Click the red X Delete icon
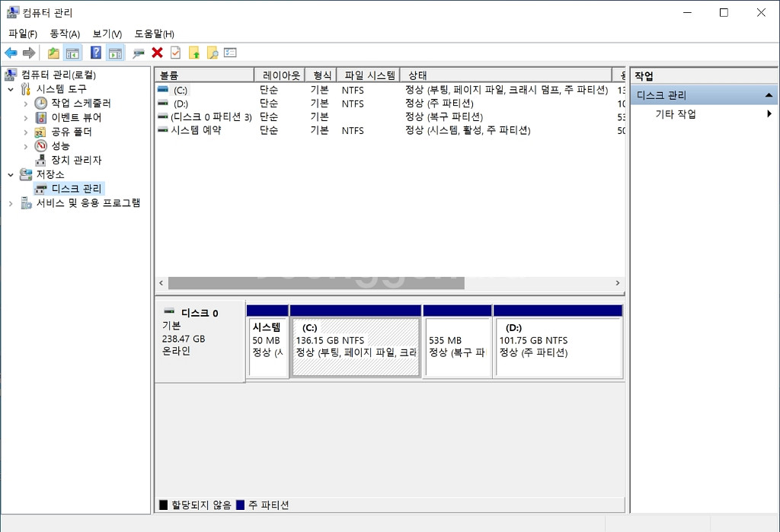Screen dimensions: 780x532 pyautogui.click(x=157, y=53)
